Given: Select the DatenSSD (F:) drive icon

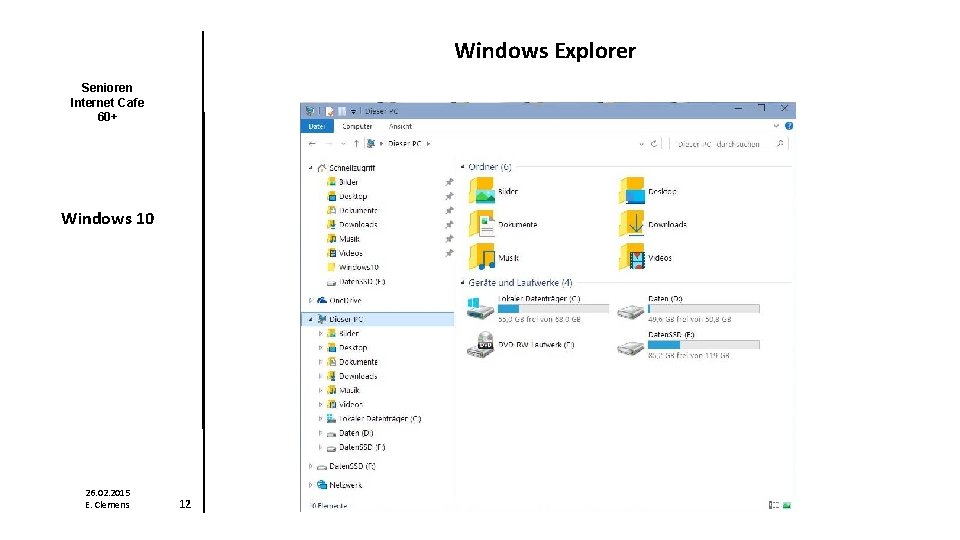Looking at the screenshot, I should 631,348.
